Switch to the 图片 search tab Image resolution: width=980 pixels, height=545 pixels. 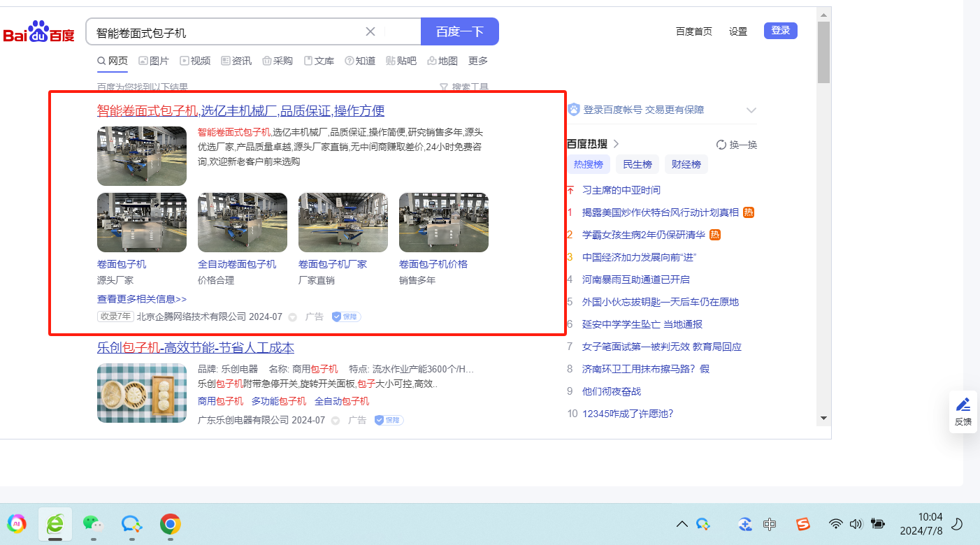(154, 61)
